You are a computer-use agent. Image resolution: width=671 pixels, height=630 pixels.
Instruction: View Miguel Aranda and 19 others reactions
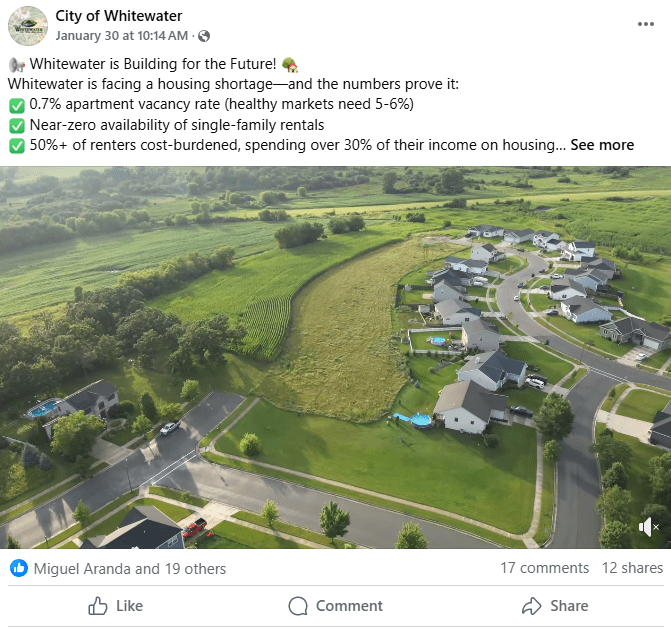point(130,568)
